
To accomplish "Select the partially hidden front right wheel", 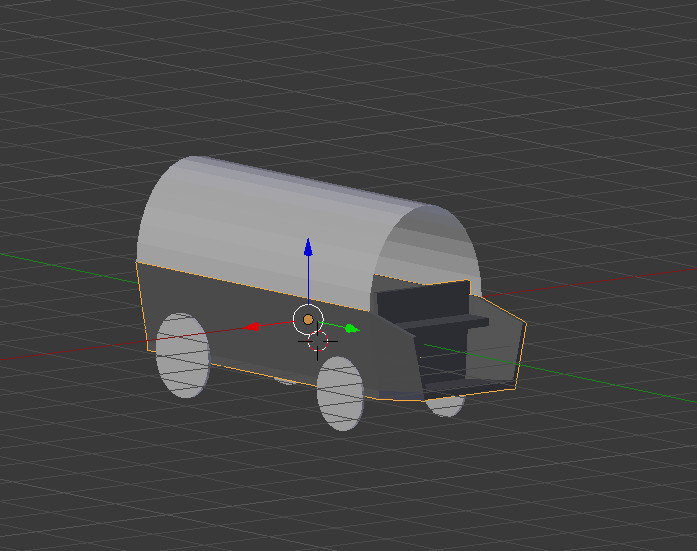I will pyautogui.click(x=446, y=407).
